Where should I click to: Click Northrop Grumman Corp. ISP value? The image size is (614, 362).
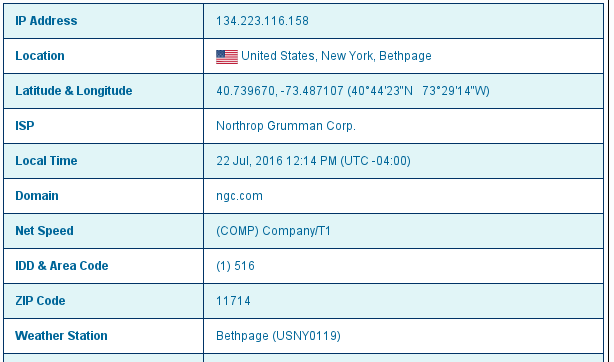coord(286,126)
